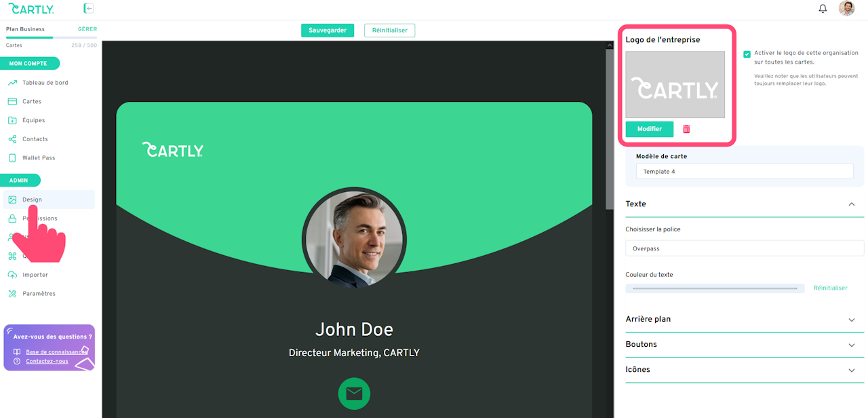Click the John Doe name text

(354, 330)
